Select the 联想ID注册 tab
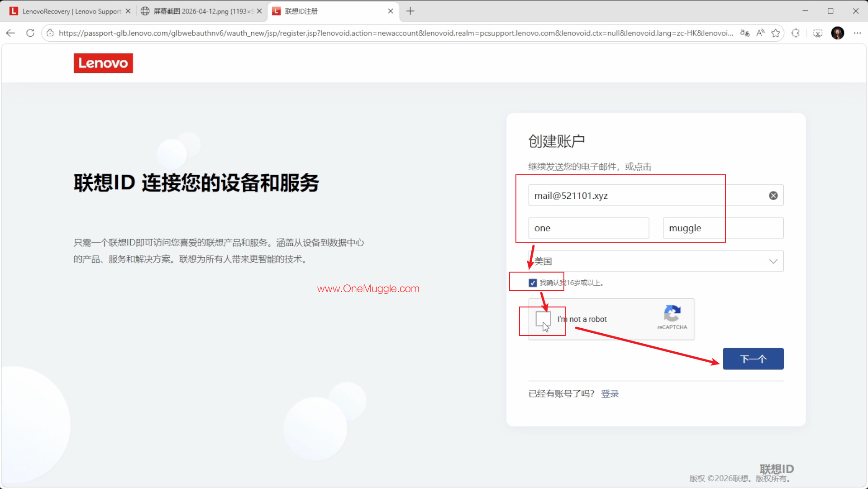The height and width of the screenshot is (489, 868). [x=334, y=11]
